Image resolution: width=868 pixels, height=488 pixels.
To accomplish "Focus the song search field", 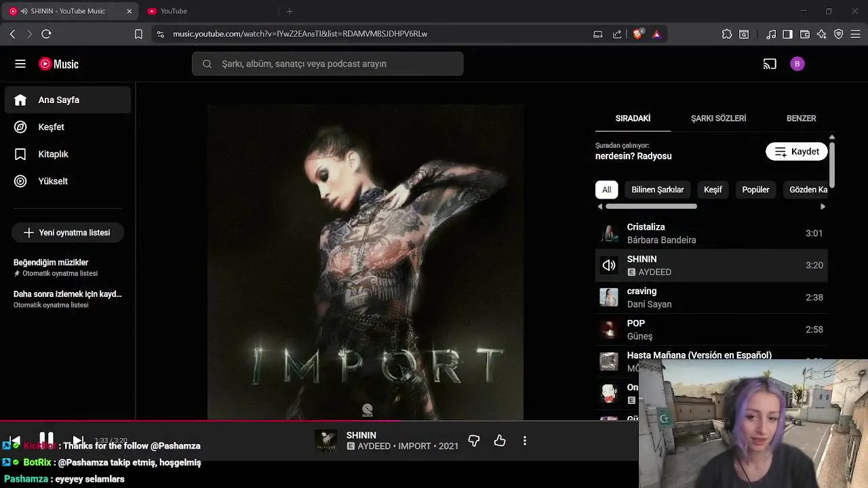I will pyautogui.click(x=328, y=64).
